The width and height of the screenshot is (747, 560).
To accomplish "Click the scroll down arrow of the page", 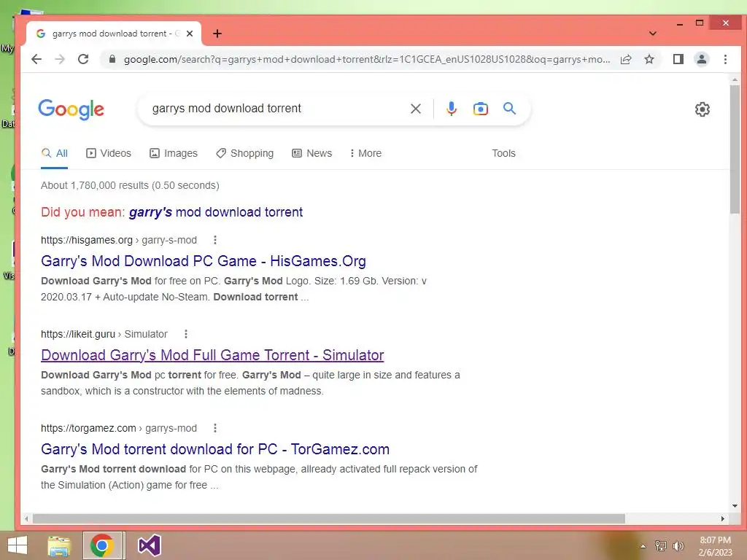I will [x=735, y=506].
